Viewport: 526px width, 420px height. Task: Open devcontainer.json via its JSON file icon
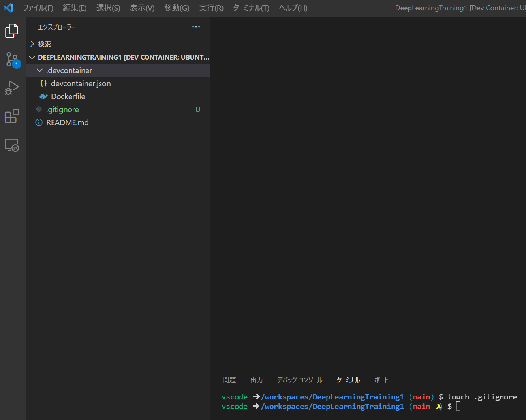coord(43,83)
